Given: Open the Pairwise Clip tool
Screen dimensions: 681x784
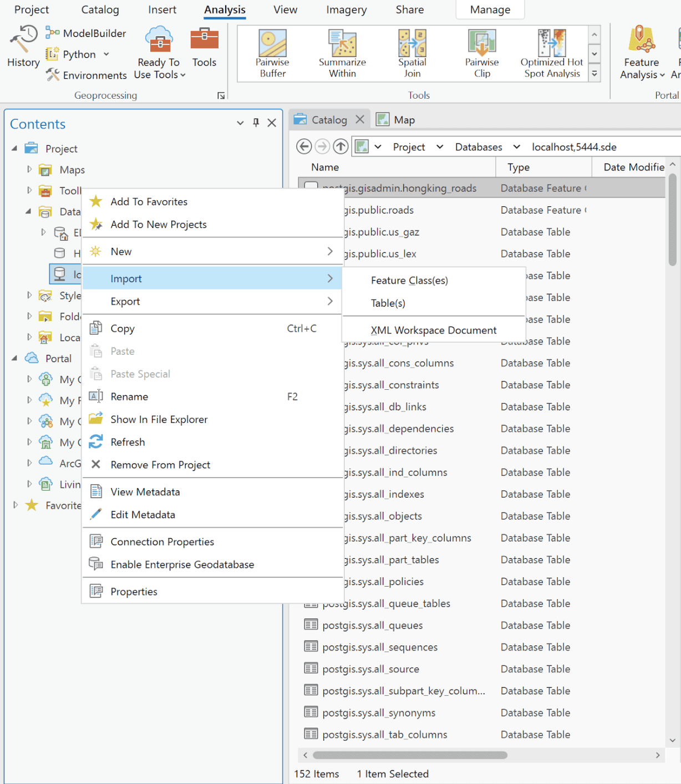Looking at the screenshot, I should [481, 53].
